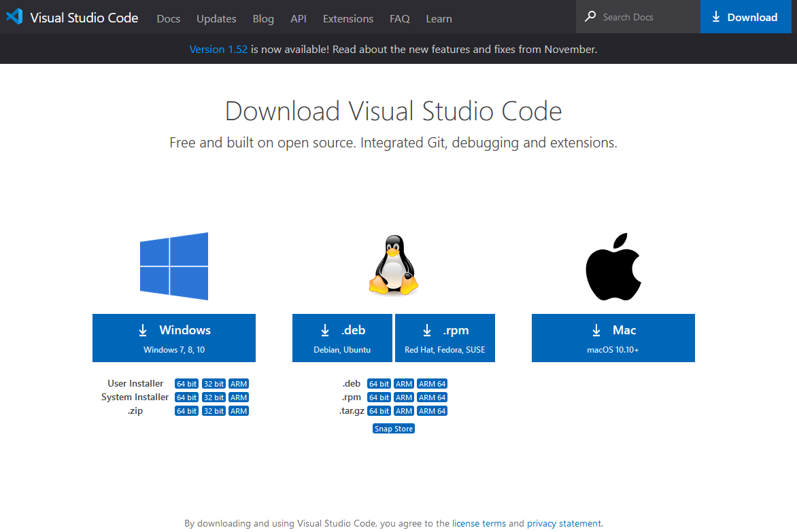The height and width of the screenshot is (532, 797).
Task: Click the Windows '.zip' row label
Action: [135, 411]
